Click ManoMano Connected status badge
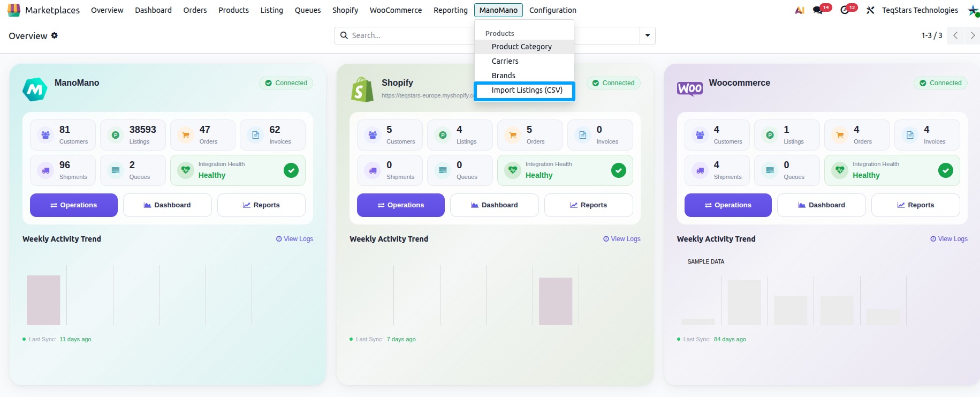The width and height of the screenshot is (980, 397). point(286,83)
